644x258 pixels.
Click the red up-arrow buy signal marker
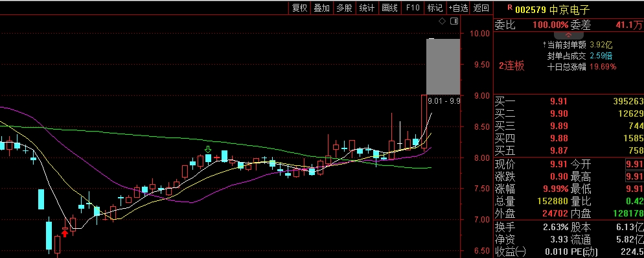pos(65,233)
